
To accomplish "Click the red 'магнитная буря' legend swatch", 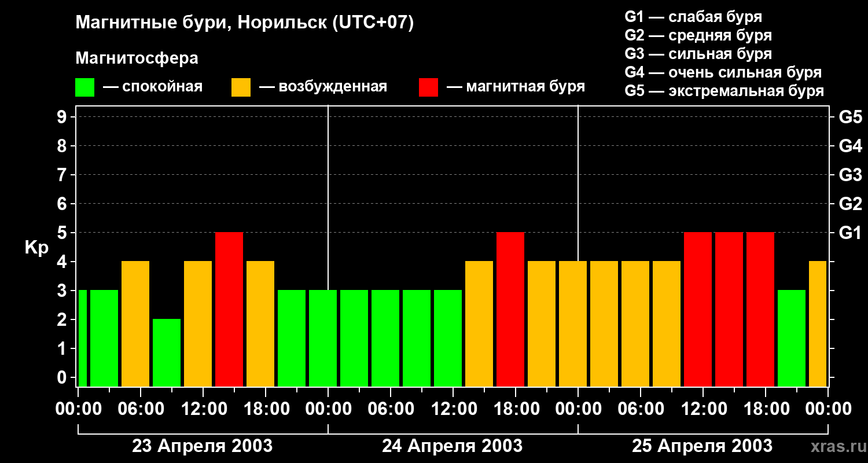I will 429,87.
